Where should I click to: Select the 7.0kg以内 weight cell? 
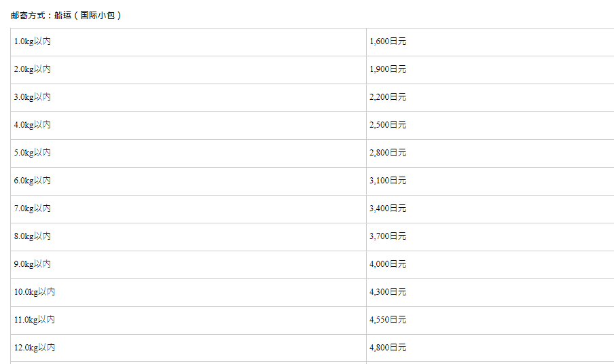click(x=188, y=208)
